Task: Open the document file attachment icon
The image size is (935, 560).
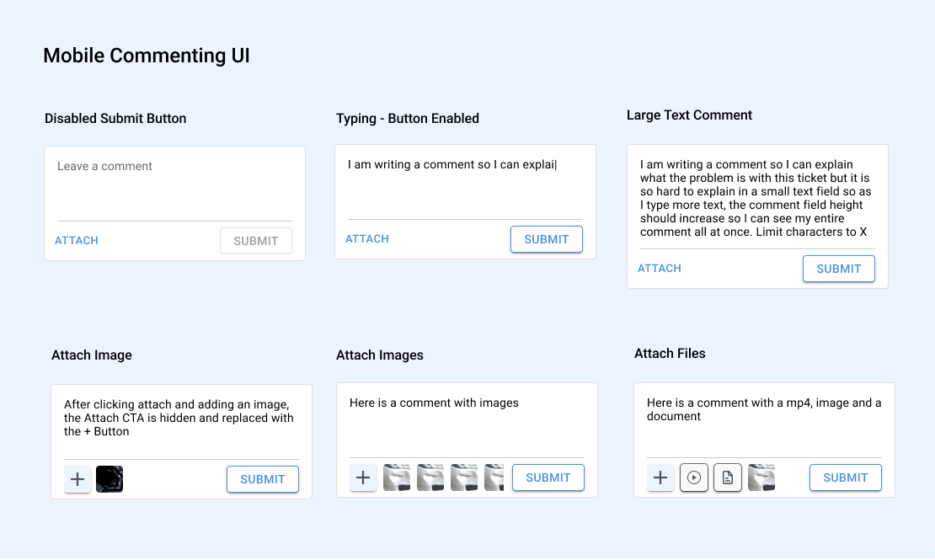Action: click(728, 477)
